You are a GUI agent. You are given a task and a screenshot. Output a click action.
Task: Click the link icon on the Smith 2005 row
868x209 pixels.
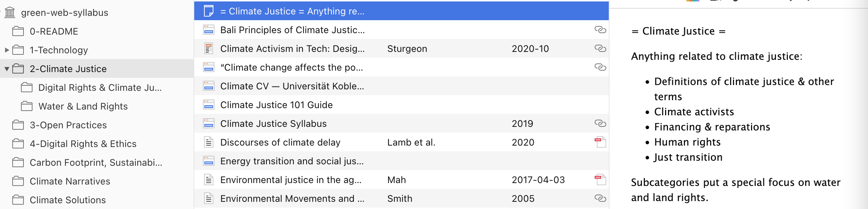[x=600, y=199]
